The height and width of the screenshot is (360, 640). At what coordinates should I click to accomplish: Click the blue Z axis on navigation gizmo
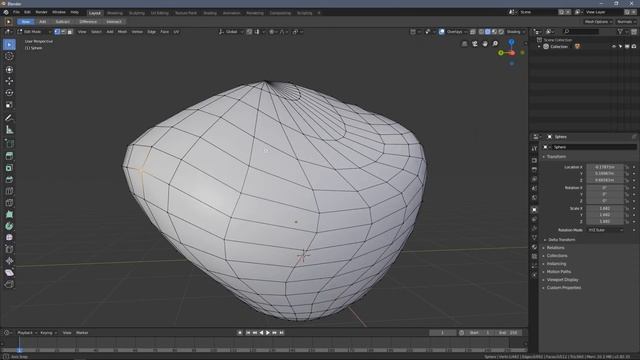pos(511,42)
